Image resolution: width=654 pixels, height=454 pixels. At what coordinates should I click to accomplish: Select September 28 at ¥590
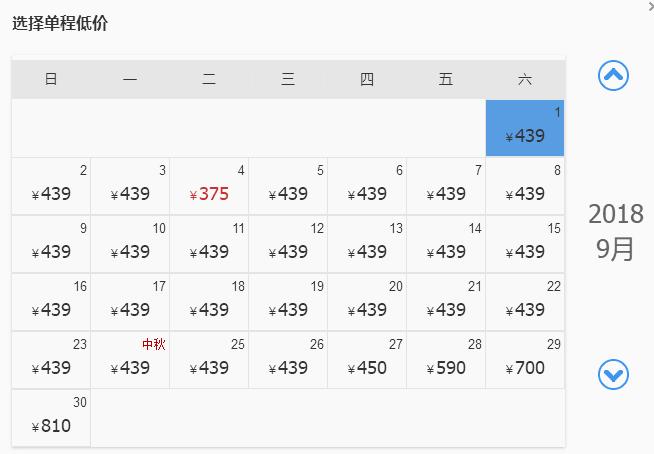[446, 360]
